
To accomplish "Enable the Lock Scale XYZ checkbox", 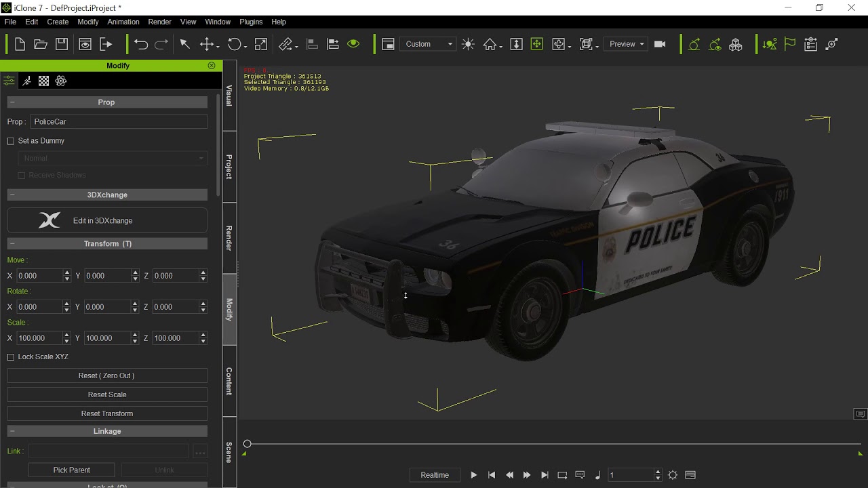I will 11,357.
